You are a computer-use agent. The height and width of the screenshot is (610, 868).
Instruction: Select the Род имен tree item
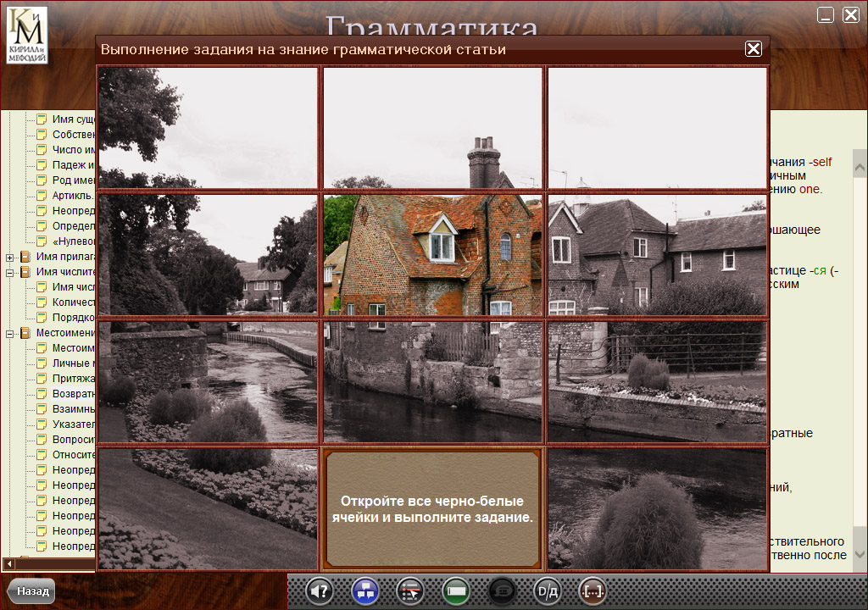coord(73,180)
